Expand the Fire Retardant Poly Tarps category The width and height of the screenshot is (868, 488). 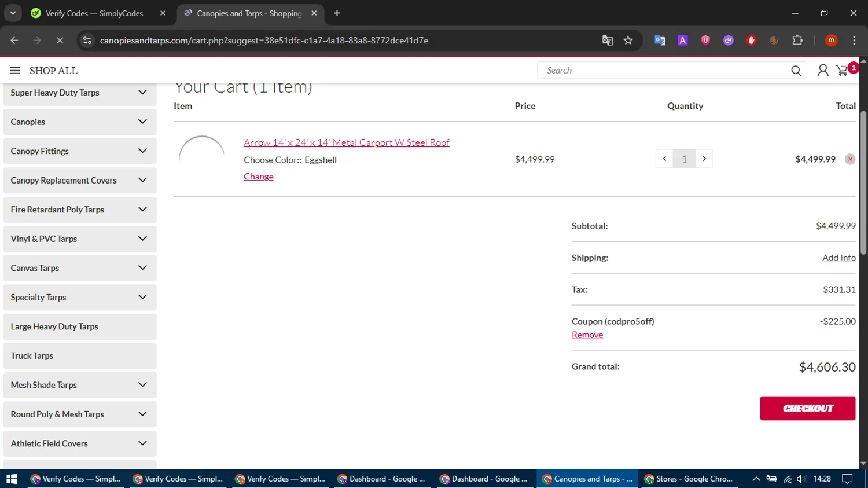pyautogui.click(x=142, y=210)
